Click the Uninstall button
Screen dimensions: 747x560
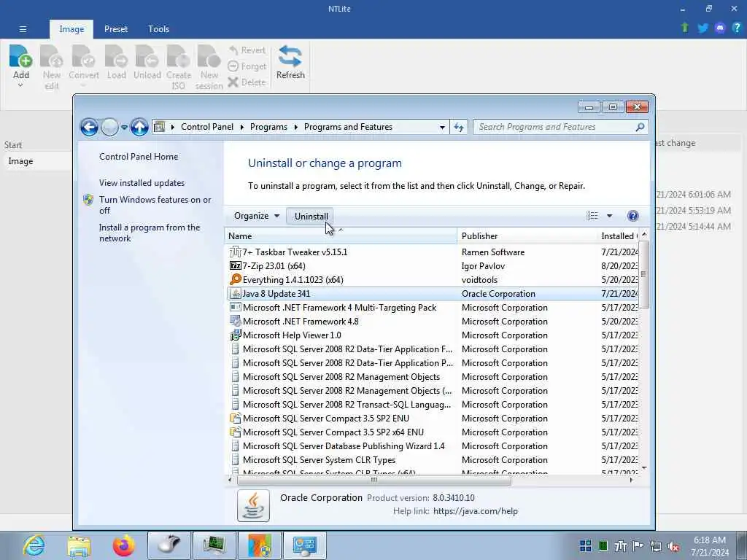tap(311, 216)
